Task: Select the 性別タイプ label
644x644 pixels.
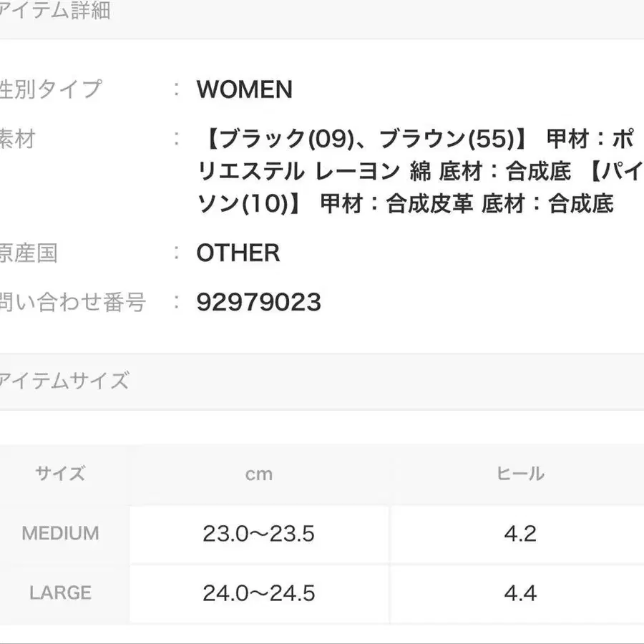Action: click(x=52, y=89)
